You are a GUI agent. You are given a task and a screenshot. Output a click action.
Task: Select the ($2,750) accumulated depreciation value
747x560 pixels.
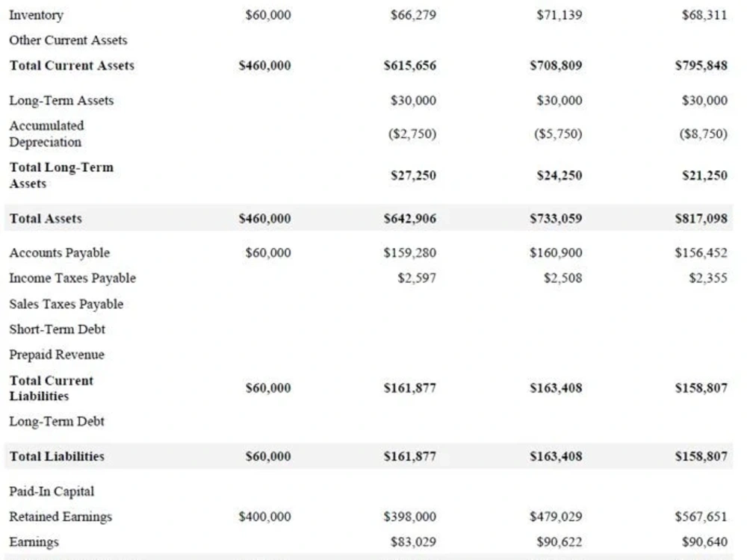pos(412,134)
